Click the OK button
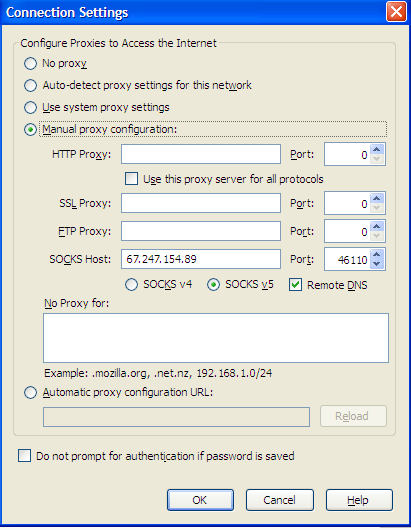411x530 pixels. pyautogui.click(x=200, y=500)
